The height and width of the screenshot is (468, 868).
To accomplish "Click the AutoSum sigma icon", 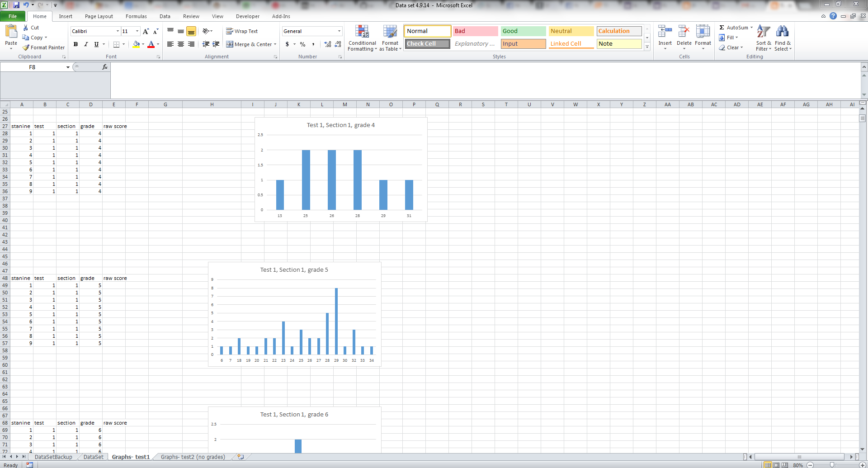I will tap(722, 28).
